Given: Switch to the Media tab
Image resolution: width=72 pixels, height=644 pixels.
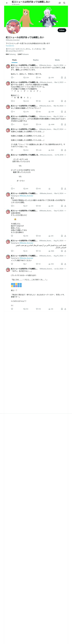Looking at the screenshot, I should [57, 60].
